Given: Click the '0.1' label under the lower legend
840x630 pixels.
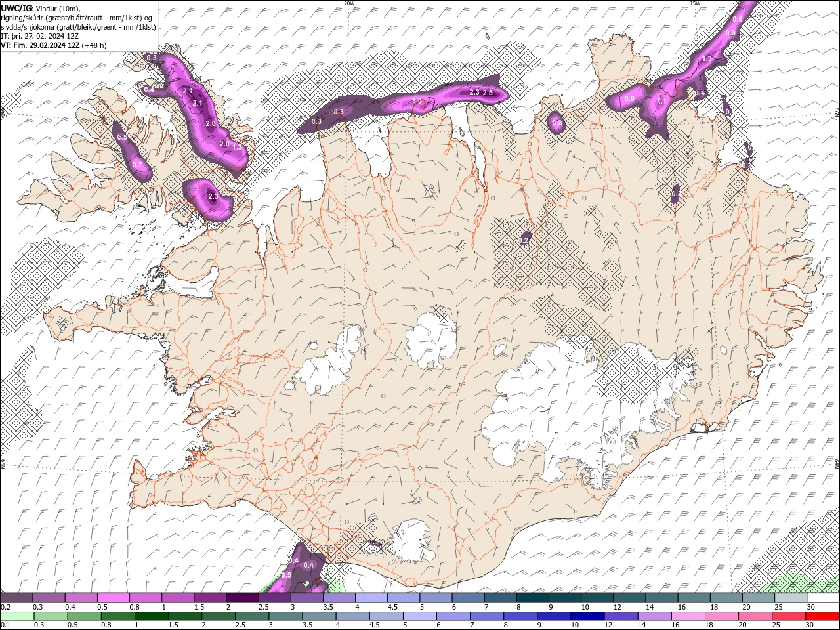Looking at the screenshot, I should (x=5, y=625).
